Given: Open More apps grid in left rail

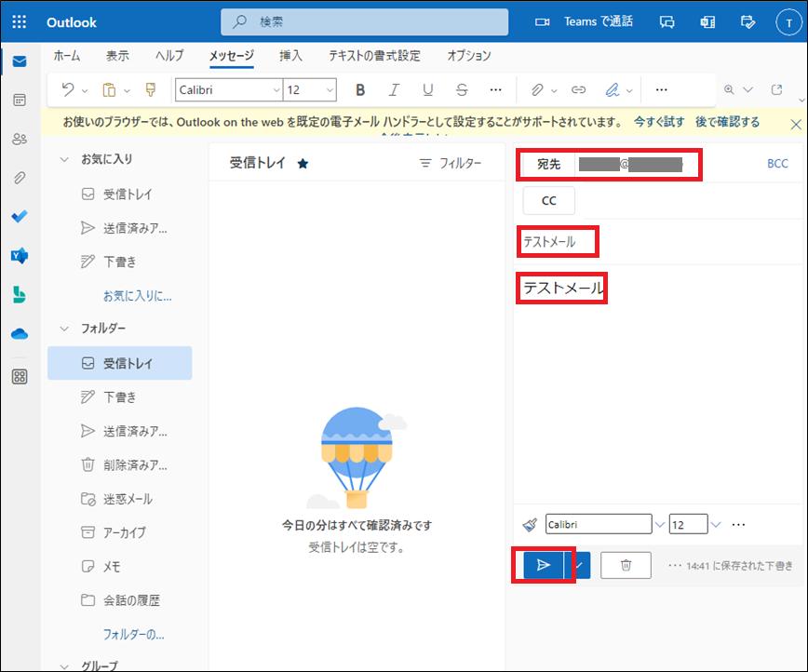Looking at the screenshot, I should [x=20, y=377].
